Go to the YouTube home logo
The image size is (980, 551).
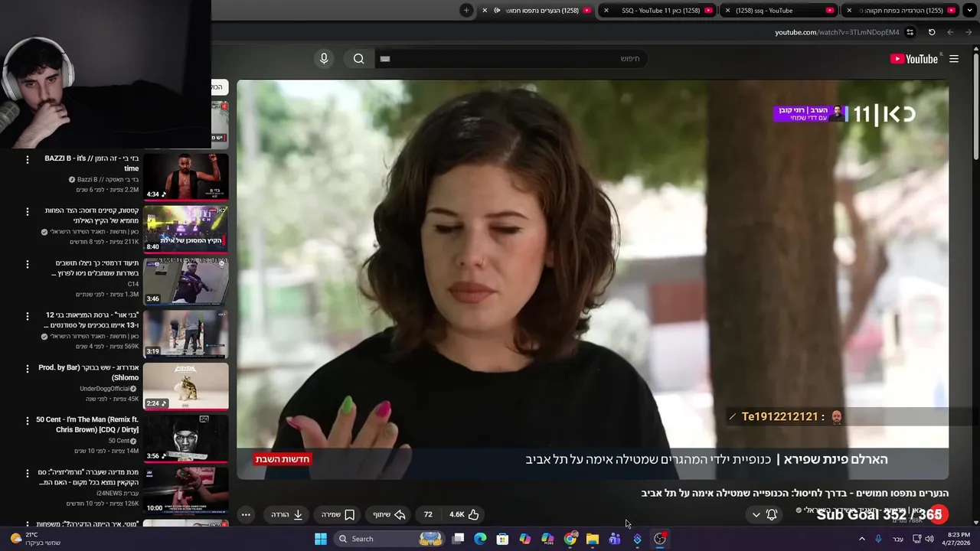tap(913, 59)
